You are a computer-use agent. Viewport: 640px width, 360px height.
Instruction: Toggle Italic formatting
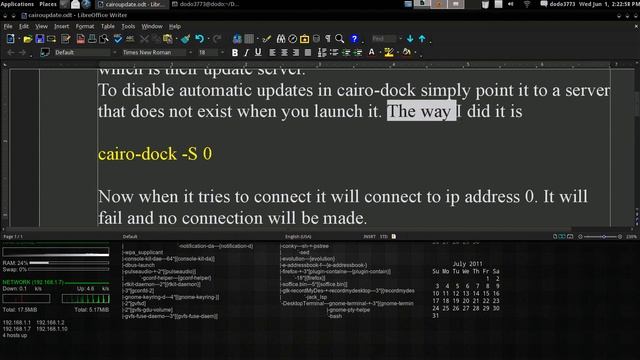pos(246,52)
